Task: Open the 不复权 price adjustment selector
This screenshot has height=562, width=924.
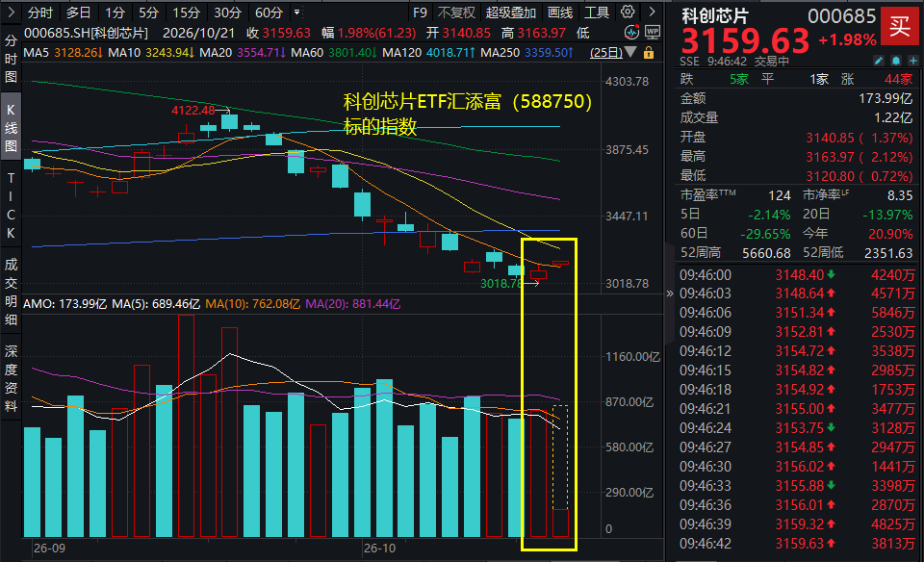Action: click(x=456, y=13)
